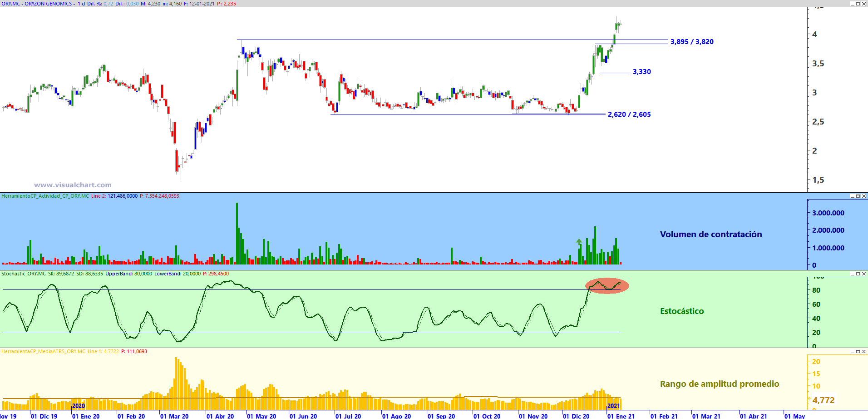Click the 'HerramientoCP_Actividad_CP_ORY.MC' indicator name
This screenshot has width=868, height=419.
(x=45, y=196)
